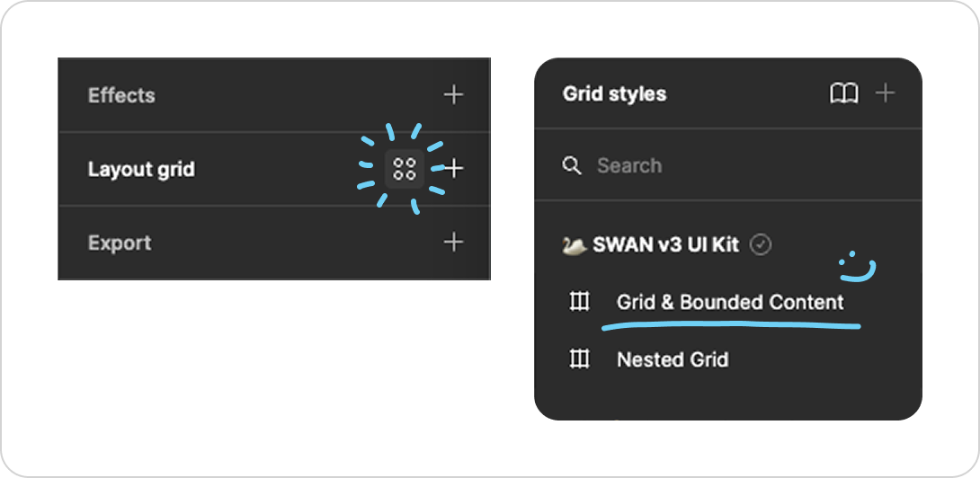The width and height of the screenshot is (980, 478).
Task: Open grid styles with four-dot icon
Action: 405,169
